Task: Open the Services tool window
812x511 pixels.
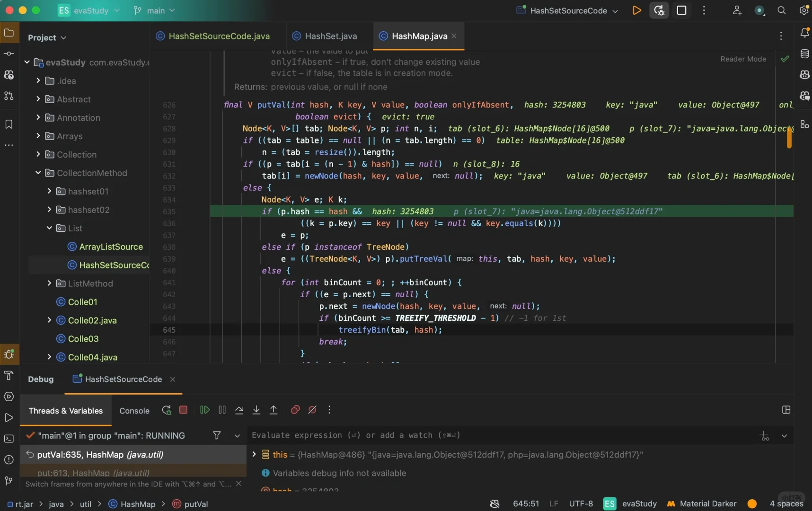Action: click(9, 396)
